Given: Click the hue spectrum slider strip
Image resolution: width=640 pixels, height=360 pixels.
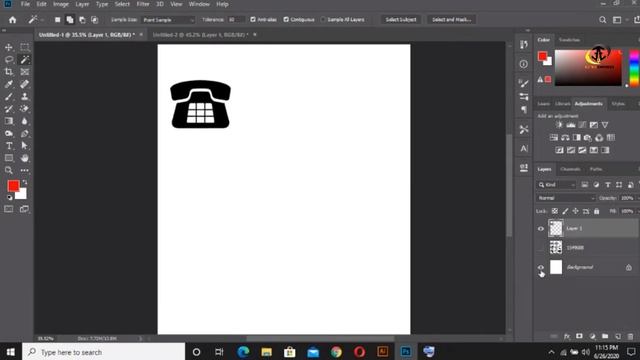Looking at the screenshot, I should pos(634,68).
